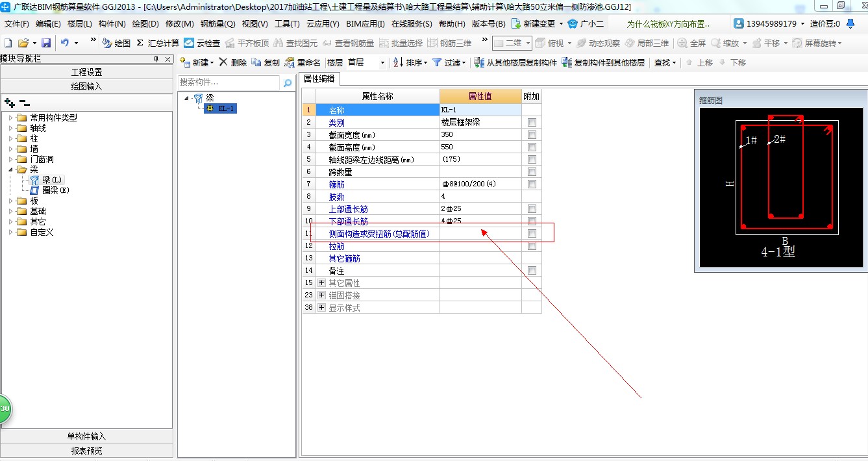Toggle 附加 checkbox for 上部通长筋 row
This screenshot has height=461, width=868.
point(532,208)
